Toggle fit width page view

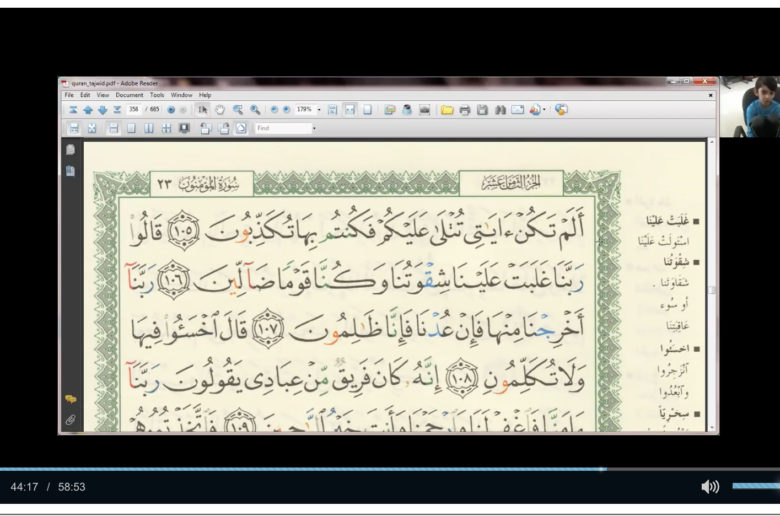pyautogui.click(x=350, y=110)
